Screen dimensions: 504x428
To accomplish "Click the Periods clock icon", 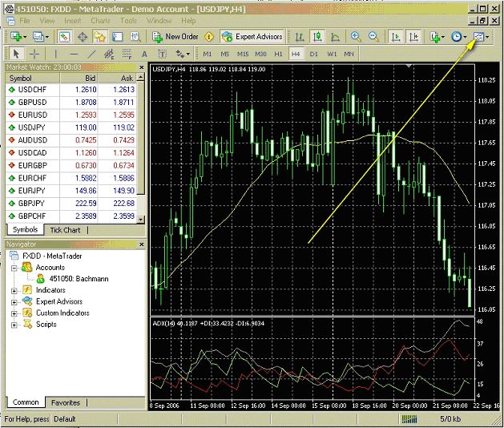I will (457, 37).
